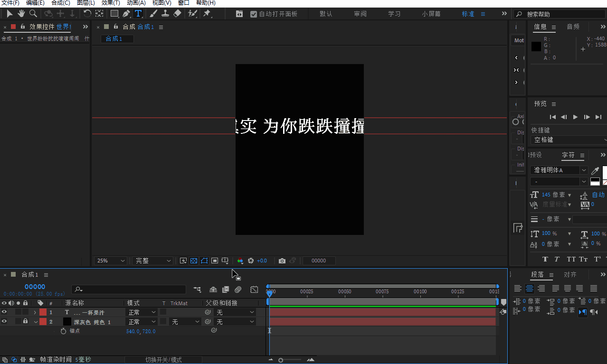
Task: Click the eyedropper in Character panel
Action: (595, 170)
